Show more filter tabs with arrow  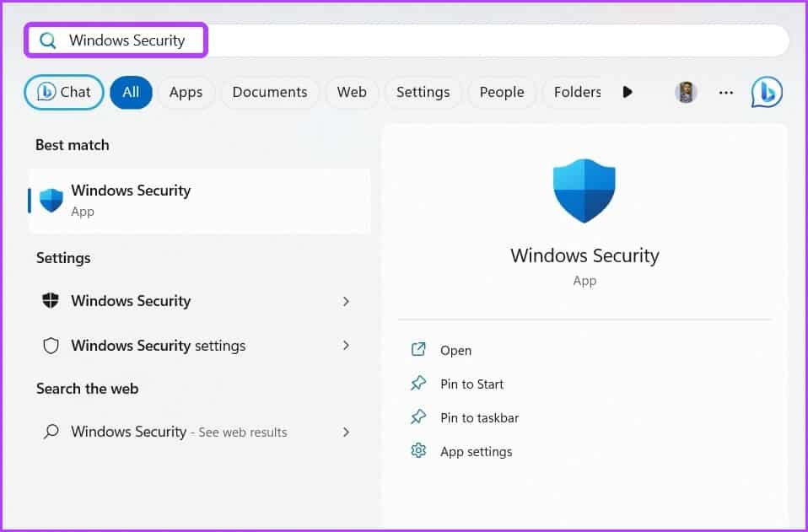627,92
